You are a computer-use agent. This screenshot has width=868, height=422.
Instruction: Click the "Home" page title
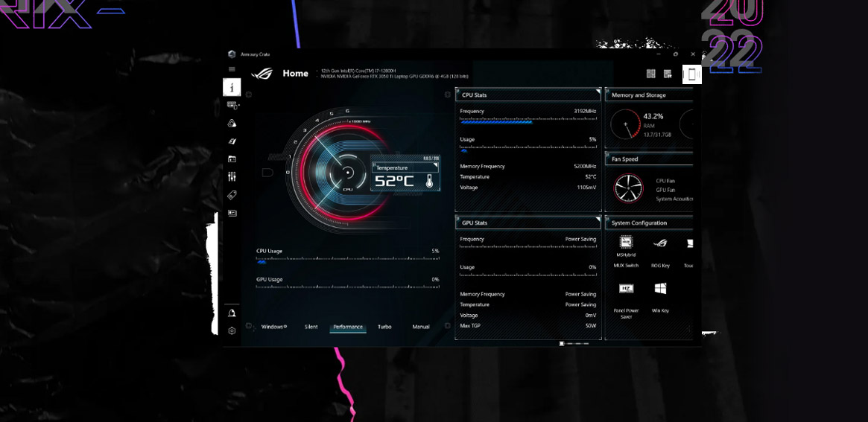click(296, 74)
